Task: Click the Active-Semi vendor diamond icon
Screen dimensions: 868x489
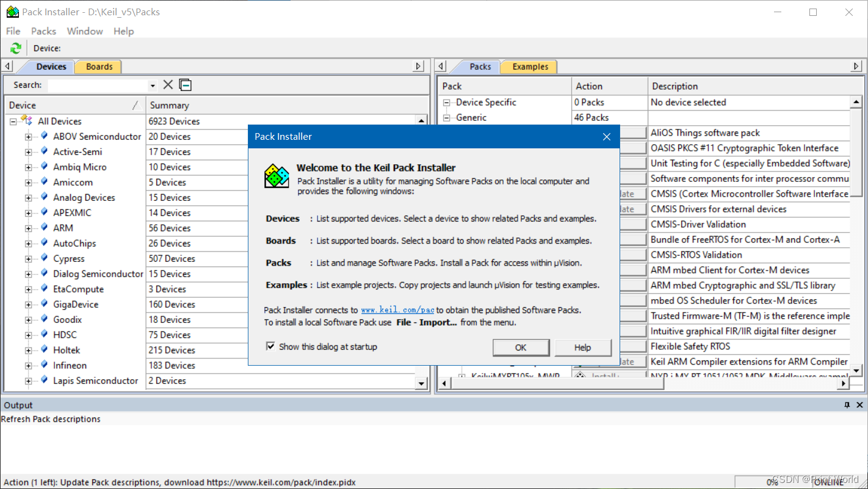Action: click(x=44, y=151)
